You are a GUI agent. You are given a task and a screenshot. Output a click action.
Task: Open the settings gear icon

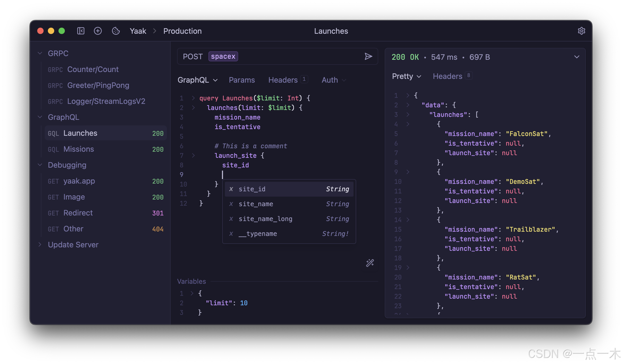tap(581, 31)
